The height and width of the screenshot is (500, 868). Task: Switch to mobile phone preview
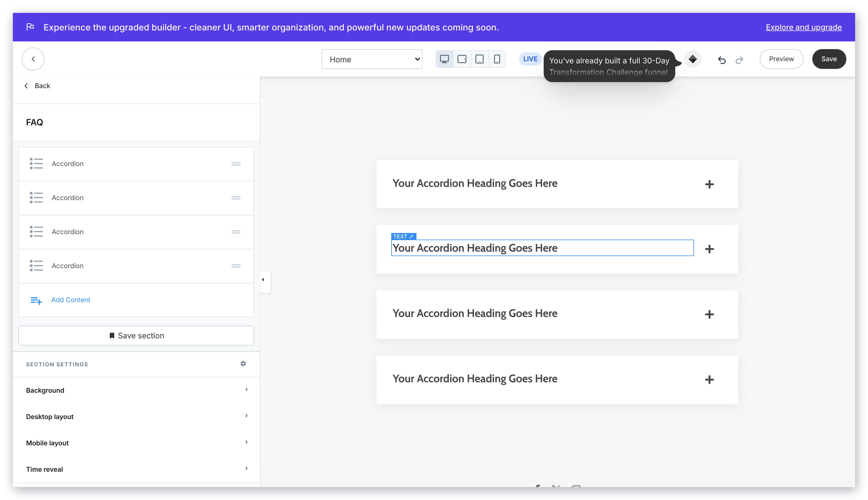tap(497, 59)
